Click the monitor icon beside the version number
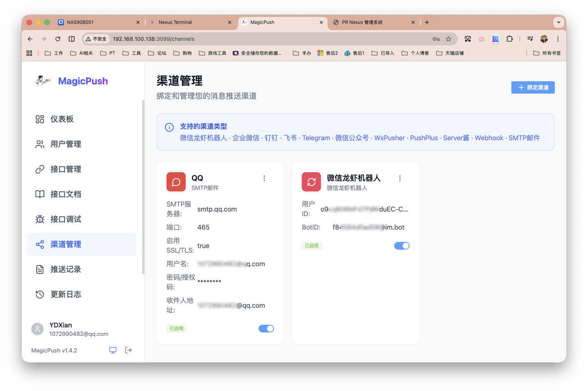 click(x=113, y=350)
